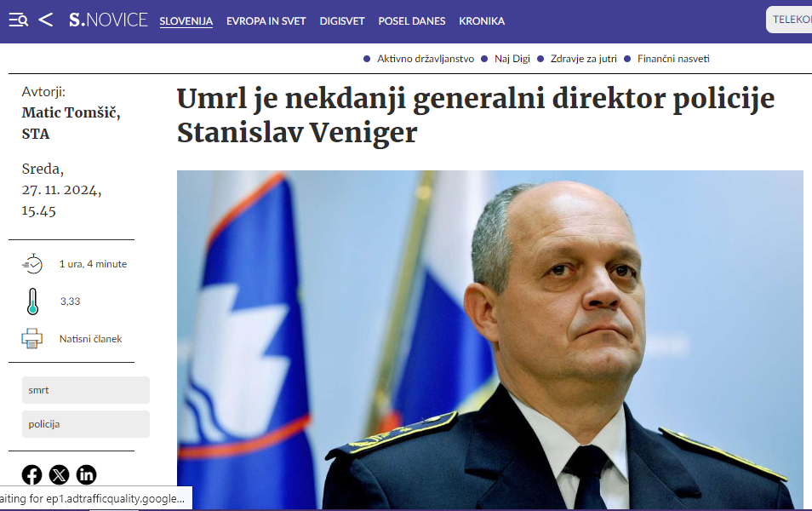Open the menu and search icon
Viewport: 812px width, 511px height.
[19, 20]
